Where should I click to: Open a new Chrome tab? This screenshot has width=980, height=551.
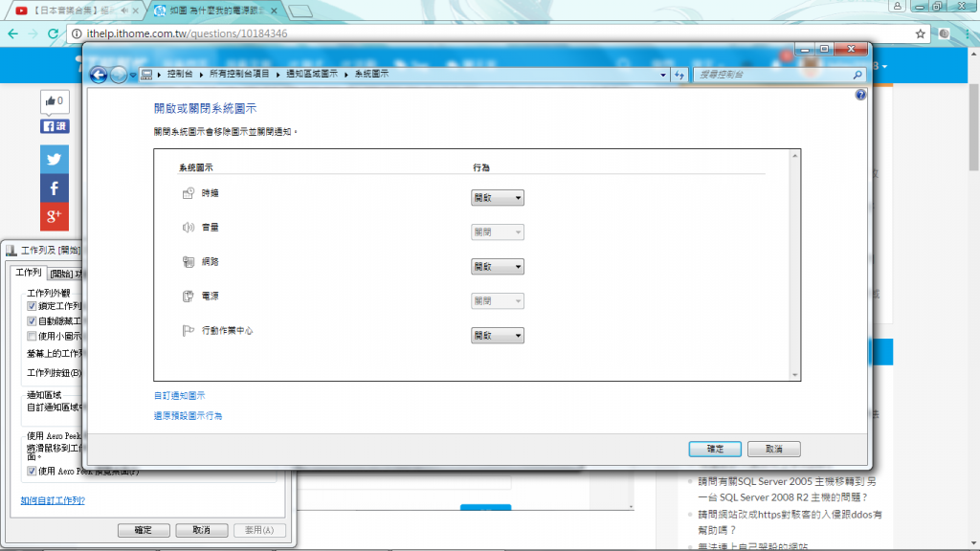tap(301, 11)
